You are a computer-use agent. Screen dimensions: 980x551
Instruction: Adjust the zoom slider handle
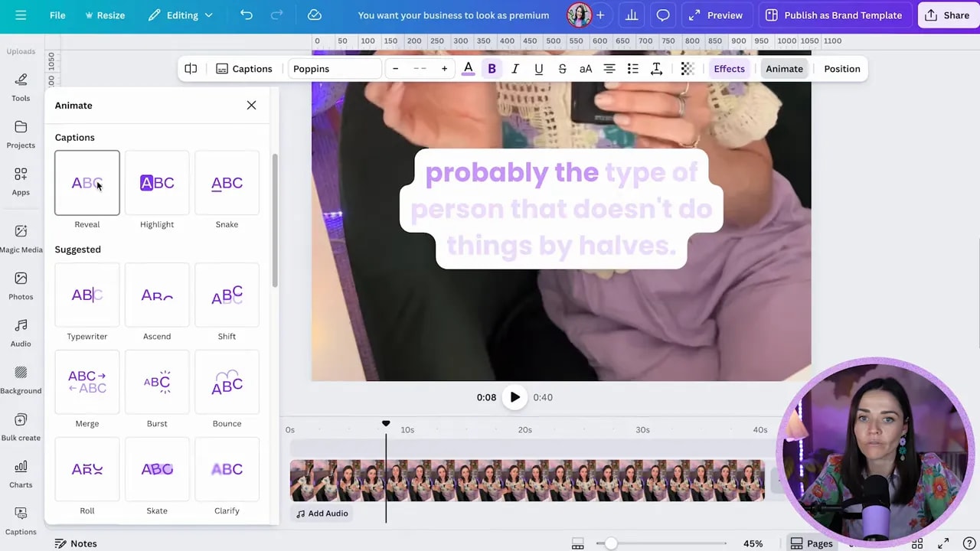pos(610,543)
